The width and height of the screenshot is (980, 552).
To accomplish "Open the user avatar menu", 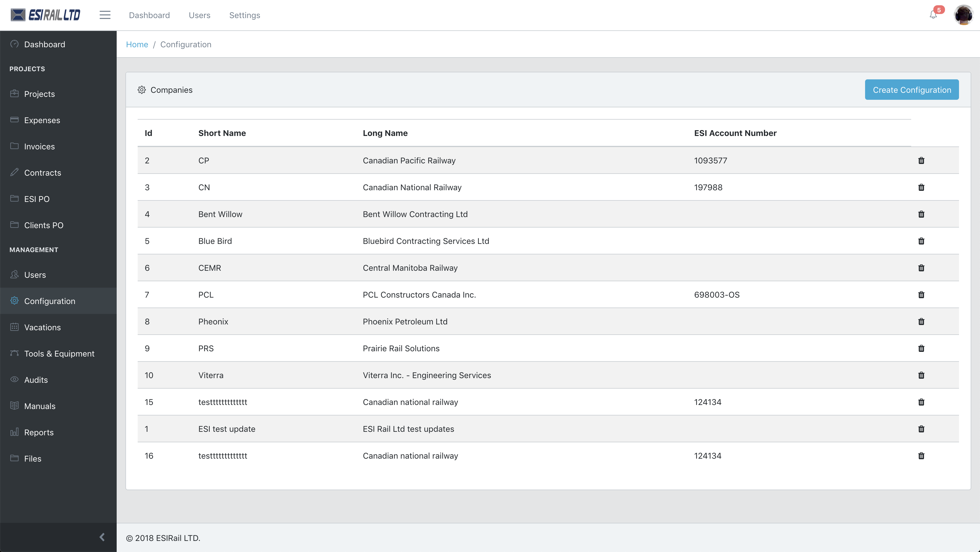I will (x=963, y=15).
